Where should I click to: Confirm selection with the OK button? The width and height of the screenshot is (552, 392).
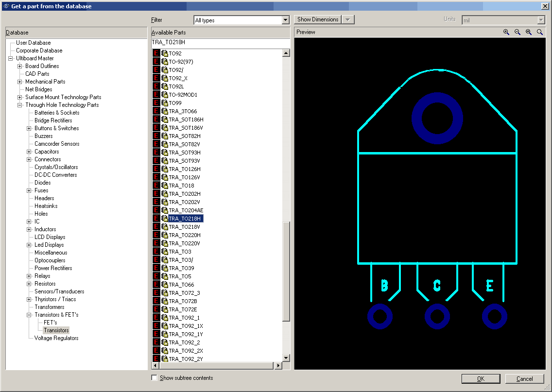tap(481, 378)
